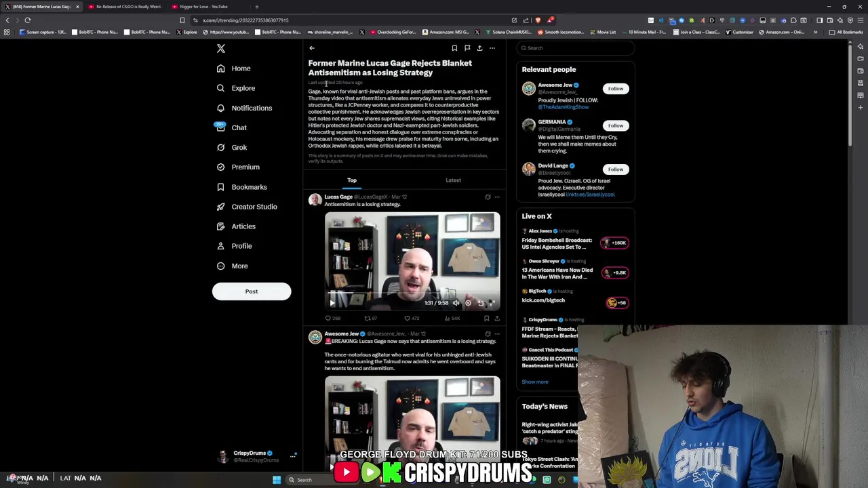Open Lucas Gage profile avatar on first post
This screenshot has height=488, width=868.
coord(315,200)
